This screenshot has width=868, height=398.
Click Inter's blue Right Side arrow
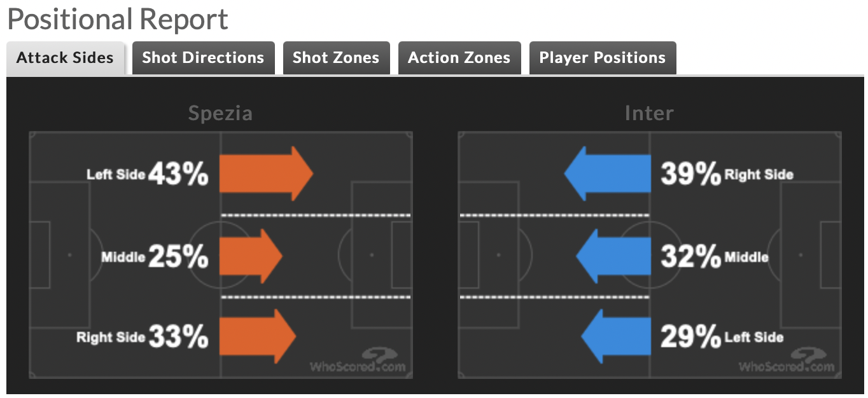pos(607,174)
